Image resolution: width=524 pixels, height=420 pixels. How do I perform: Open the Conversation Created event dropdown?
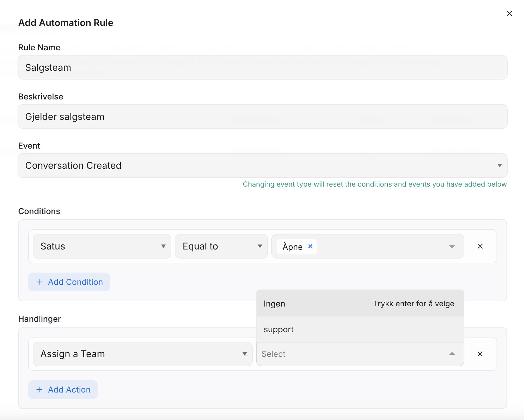257,166
